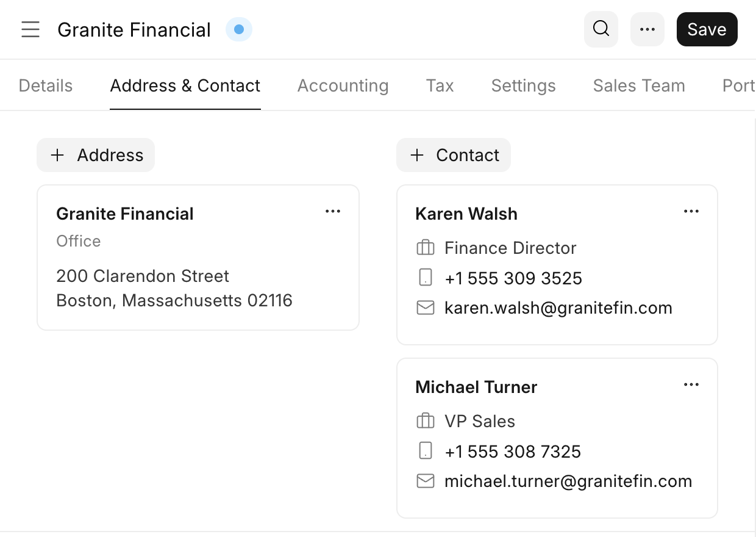This screenshot has height=537, width=756.
Task: Click envelope icon beside michael.turner email
Action: click(x=426, y=481)
